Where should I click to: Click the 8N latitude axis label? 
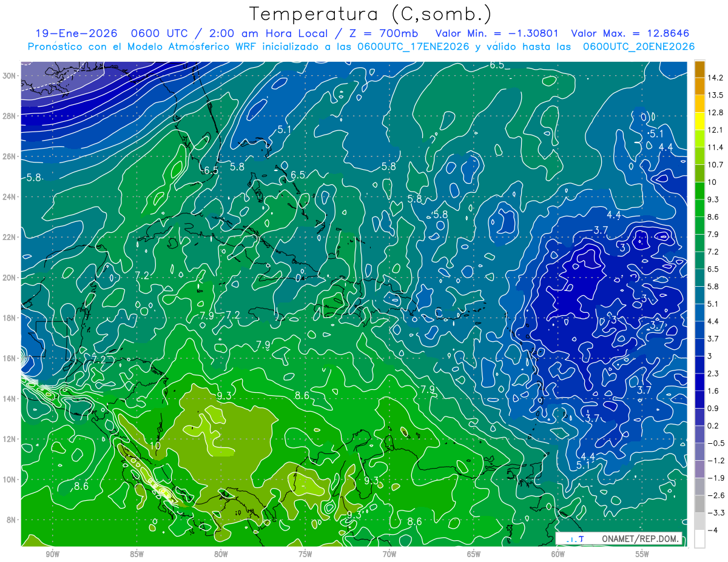[12, 520]
